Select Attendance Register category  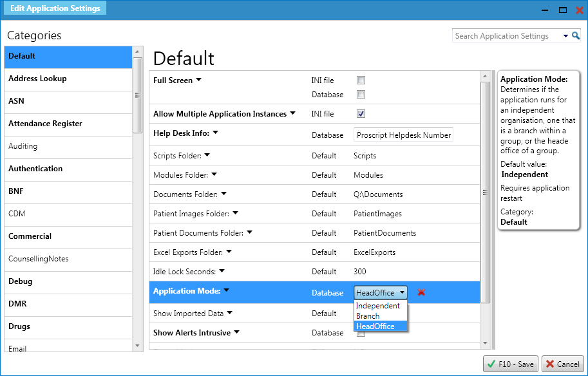[68, 125]
